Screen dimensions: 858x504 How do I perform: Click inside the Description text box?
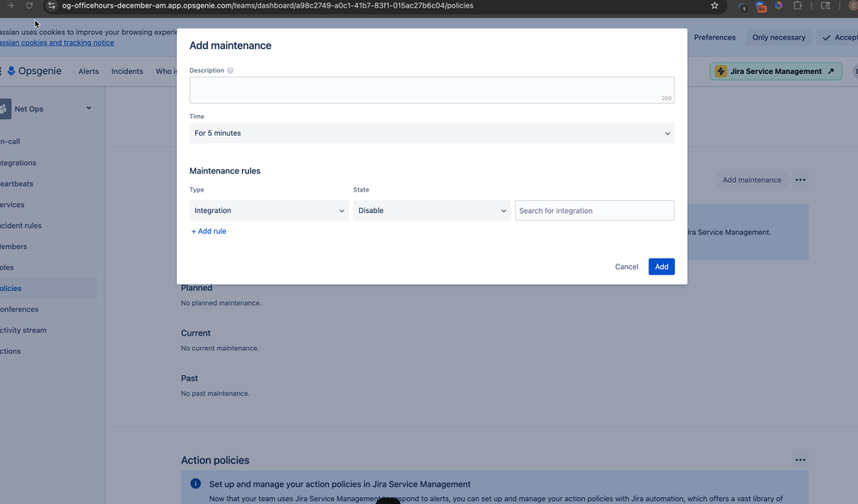click(x=432, y=90)
